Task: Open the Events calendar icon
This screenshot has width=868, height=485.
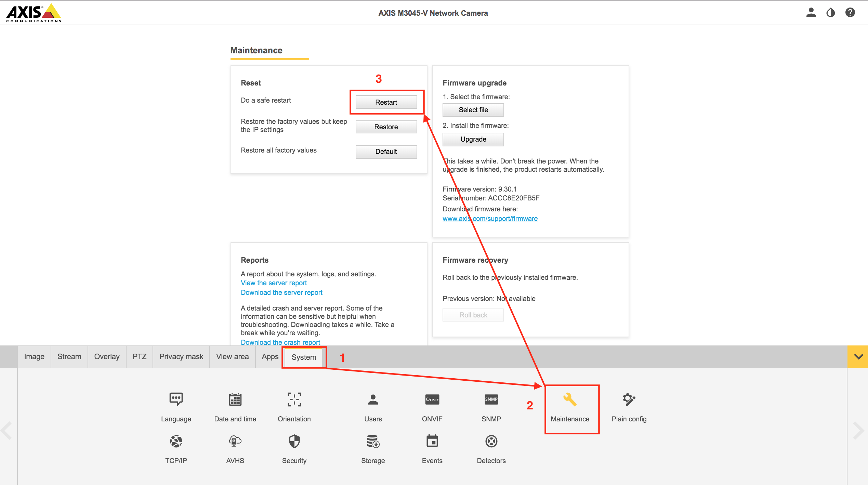Action: [x=432, y=441]
